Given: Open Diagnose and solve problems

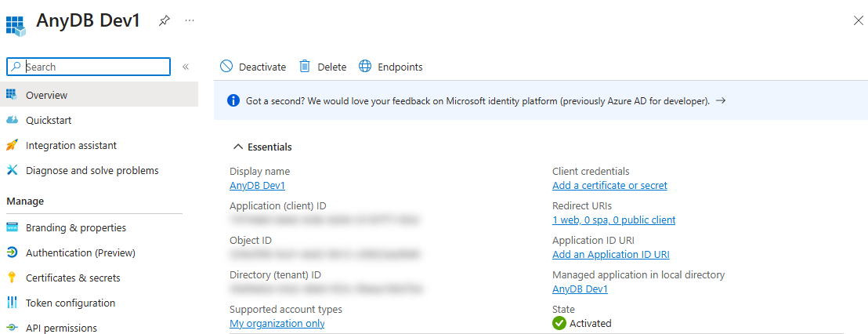Looking at the screenshot, I should click(92, 171).
